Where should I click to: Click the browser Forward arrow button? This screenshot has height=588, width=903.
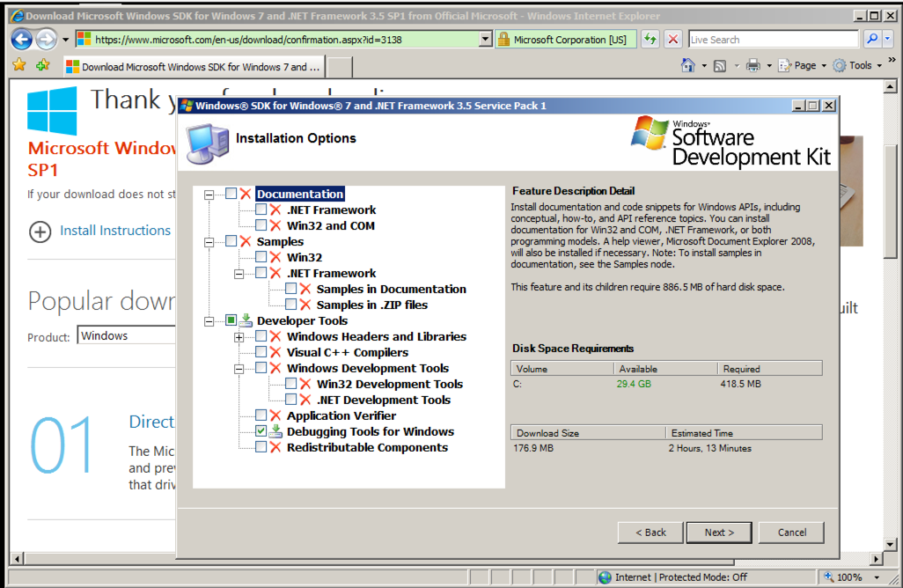46,39
